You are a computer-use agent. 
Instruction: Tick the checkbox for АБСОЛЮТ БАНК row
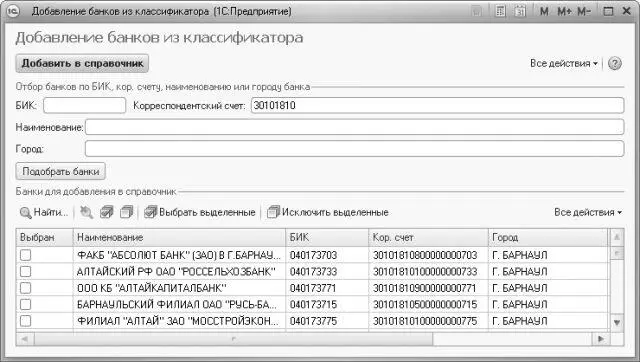click(x=25, y=255)
